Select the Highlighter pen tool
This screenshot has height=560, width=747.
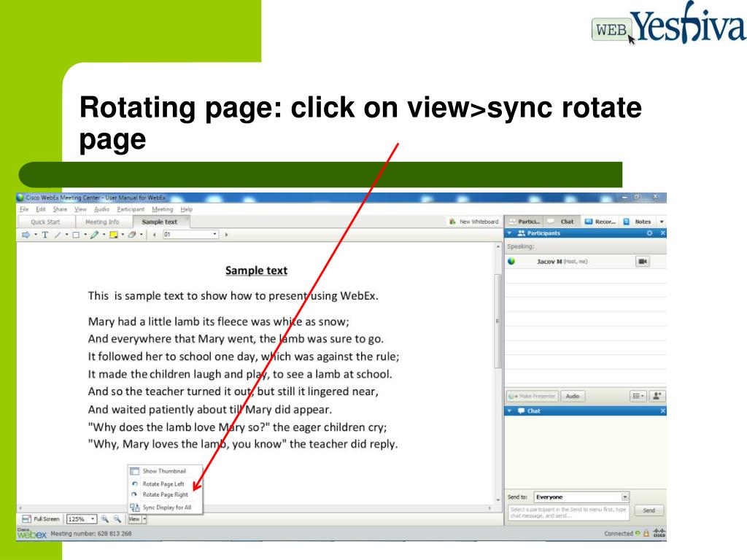(94, 234)
